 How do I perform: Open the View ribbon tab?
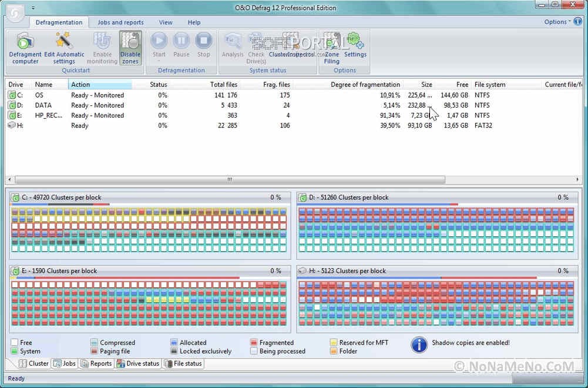click(x=166, y=22)
